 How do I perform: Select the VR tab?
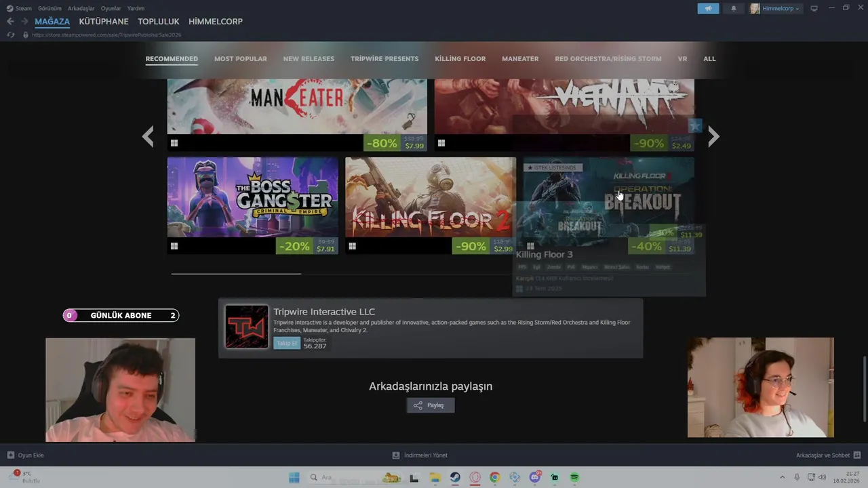pos(682,59)
